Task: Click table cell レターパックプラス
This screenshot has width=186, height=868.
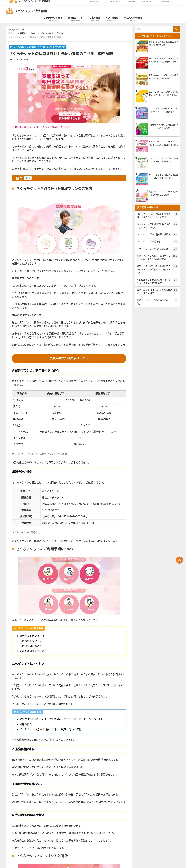Action: pyautogui.click(x=79, y=425)
